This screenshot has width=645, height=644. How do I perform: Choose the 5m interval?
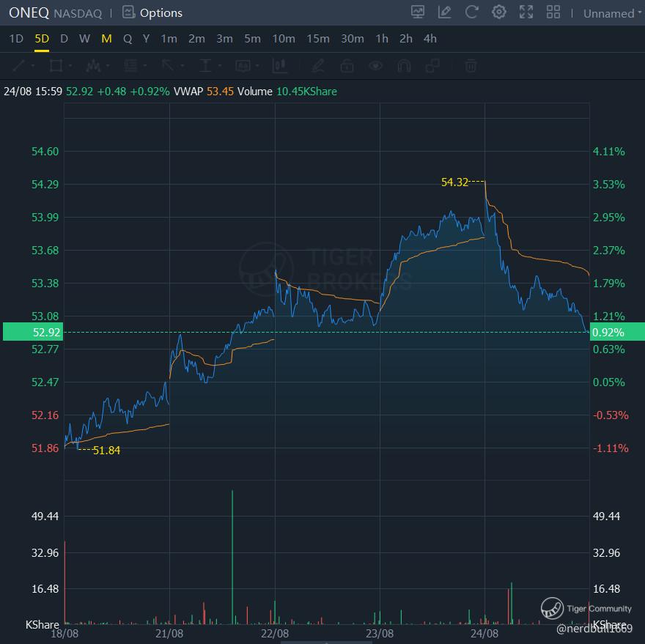[x=252, y=39]
